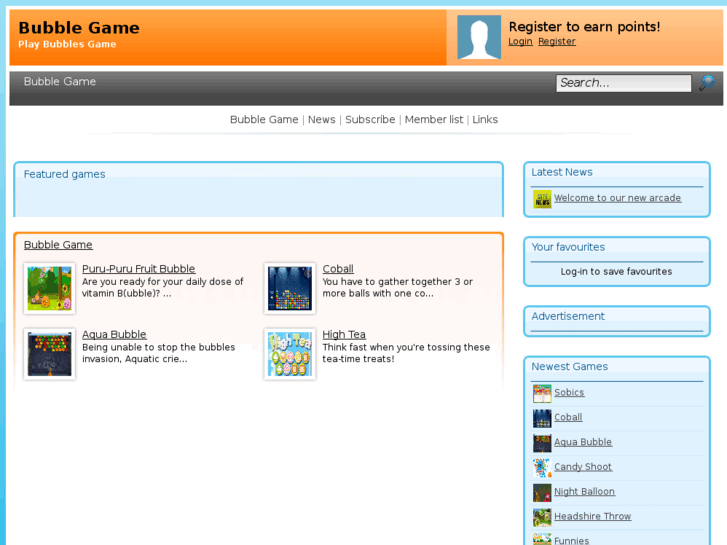
Task: Open the High Tea game thumbnail
Action: [290, 354]
